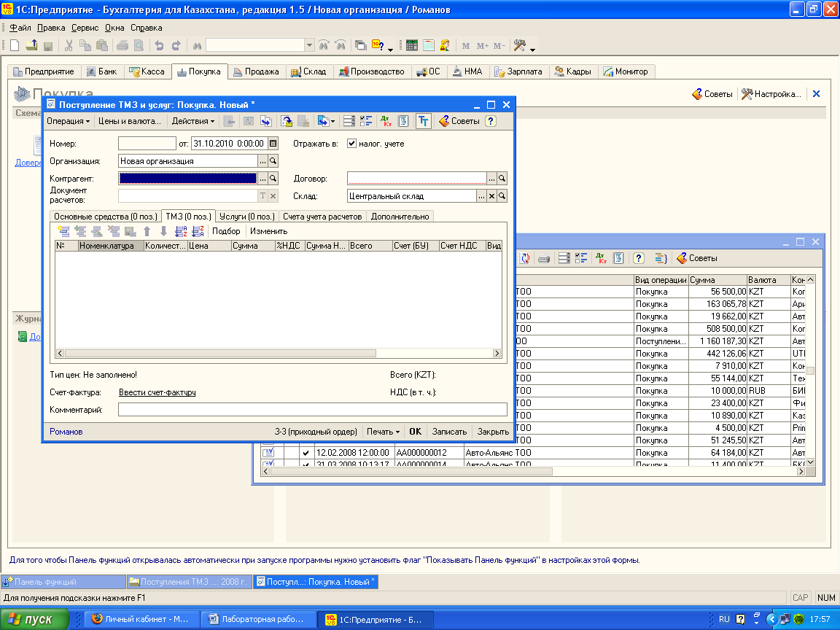Viewport: 840px width, 630px height.
Task: Click into the Комментарий input field
Action: click(x=313, y=410)
